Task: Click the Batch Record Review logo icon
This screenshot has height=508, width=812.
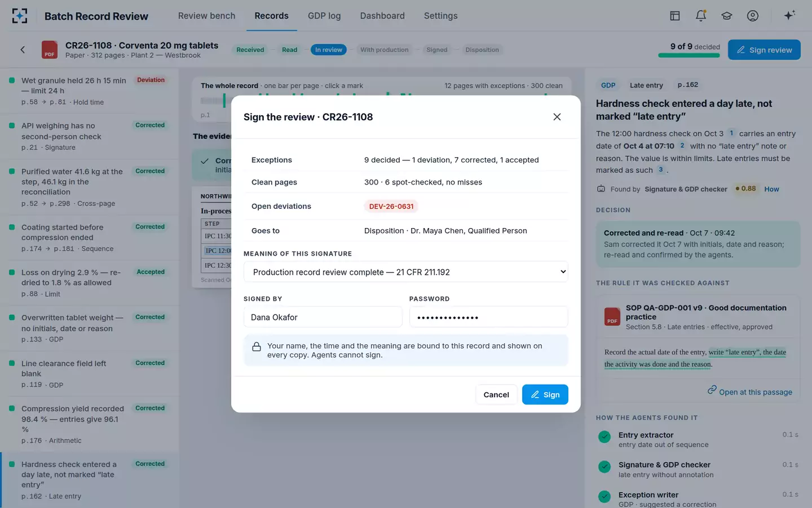Action: coord(20,16)
